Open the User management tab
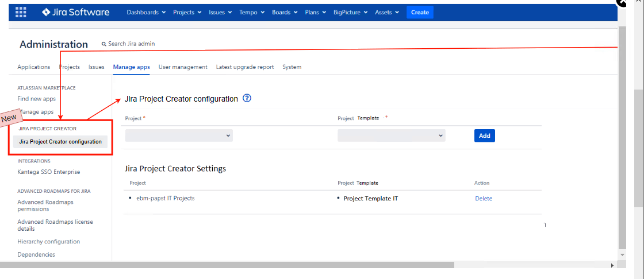Image resolution: width=644 pixels, height=279 pixels. click(x=183, y=67)
